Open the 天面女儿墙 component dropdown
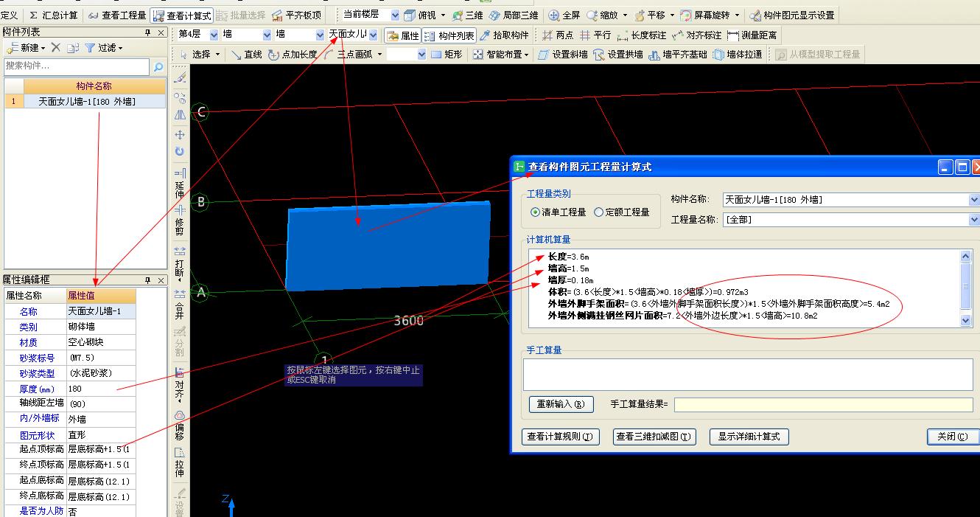 [374, 35]
